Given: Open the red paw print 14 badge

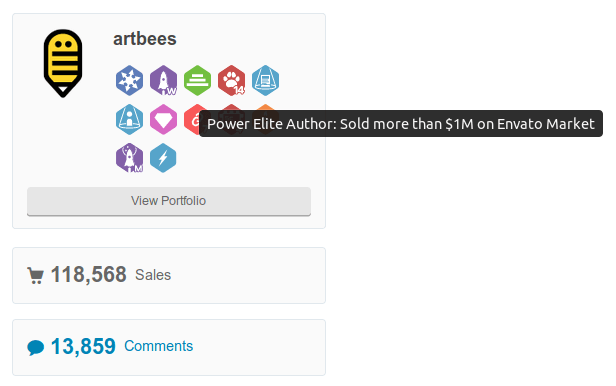Looking at the screenshot, I should (231, 80).
